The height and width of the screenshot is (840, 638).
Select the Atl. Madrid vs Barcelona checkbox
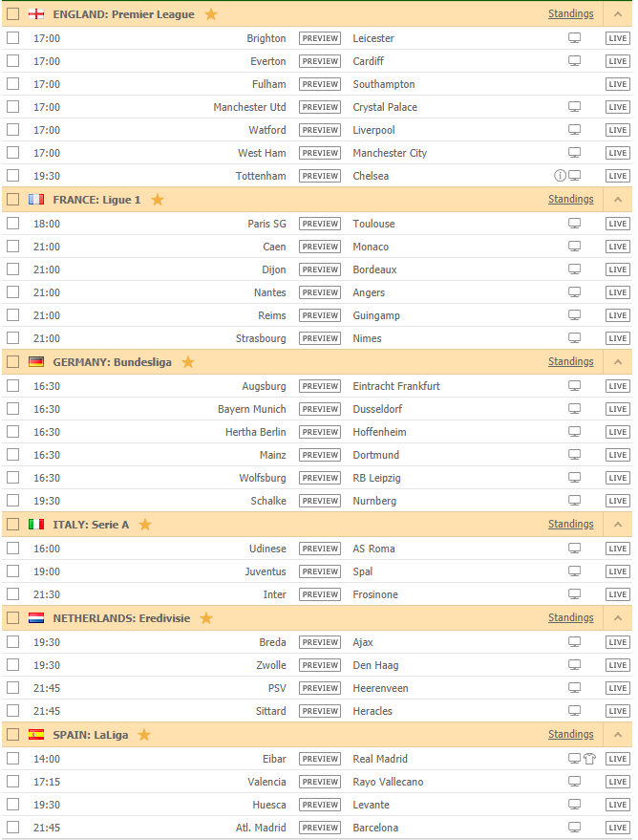(12, 828)
